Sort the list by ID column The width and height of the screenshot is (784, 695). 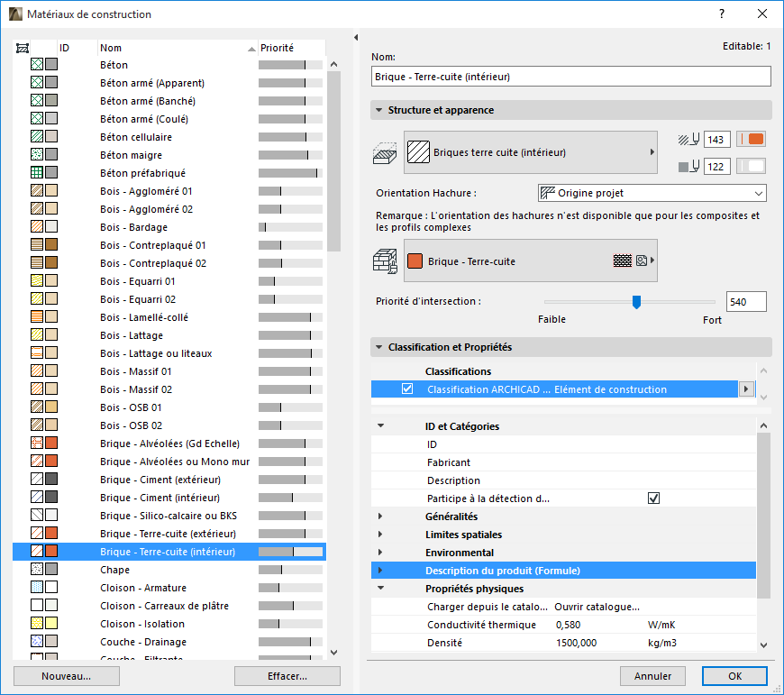tap(77, 48)
